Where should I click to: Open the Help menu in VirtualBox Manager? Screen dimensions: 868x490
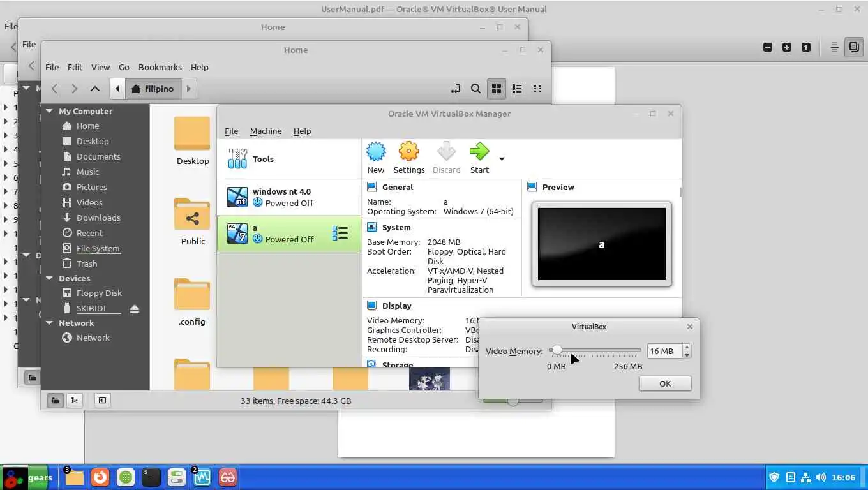(x=302, y=131)
